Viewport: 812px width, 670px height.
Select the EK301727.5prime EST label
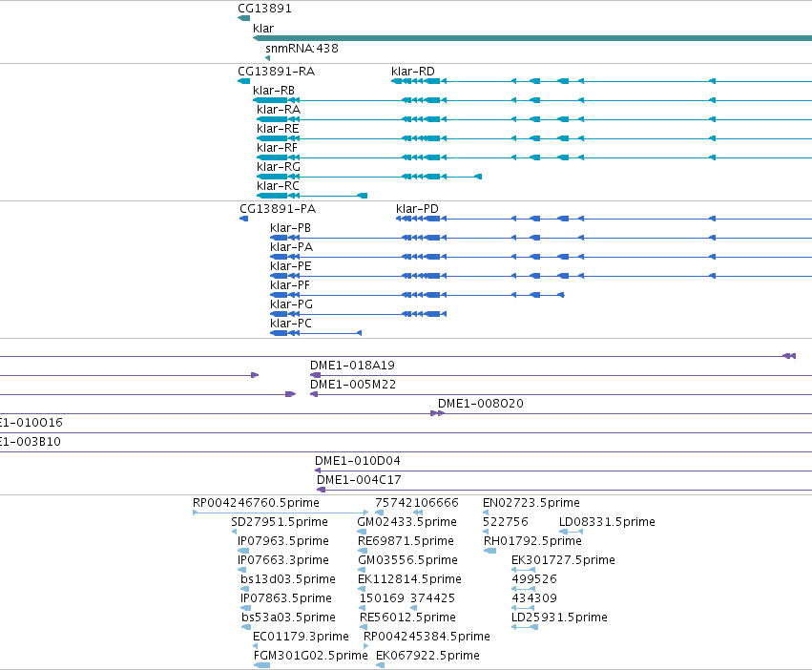click(x=563, y=560)
